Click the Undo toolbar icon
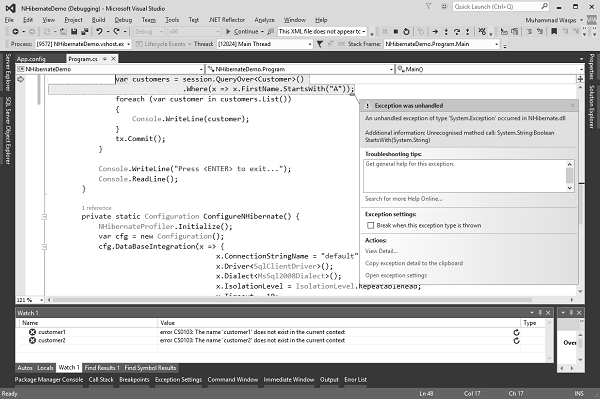 point(99,31)
